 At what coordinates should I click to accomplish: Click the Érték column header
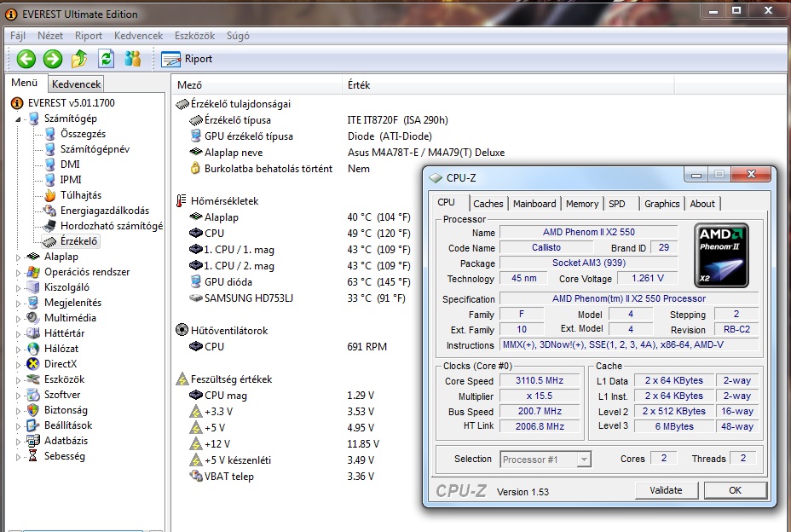(x=508, y=84)
